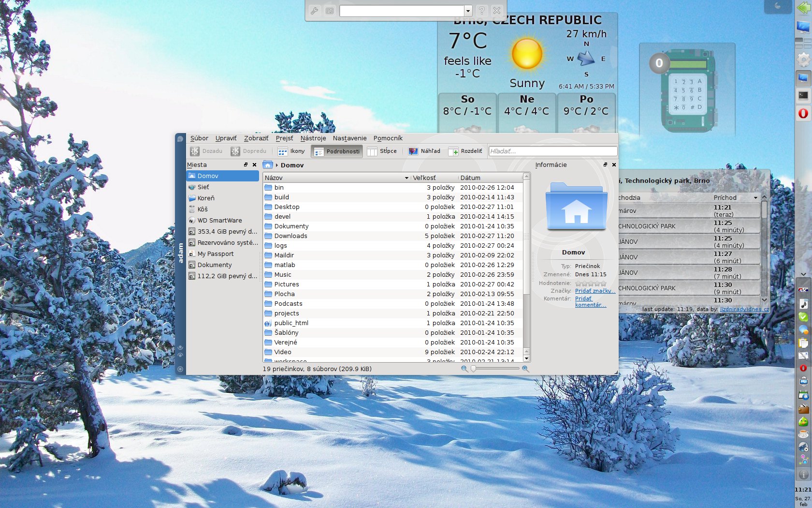
Task: Click the Rozdeliť split view icon
Action: 453,151
